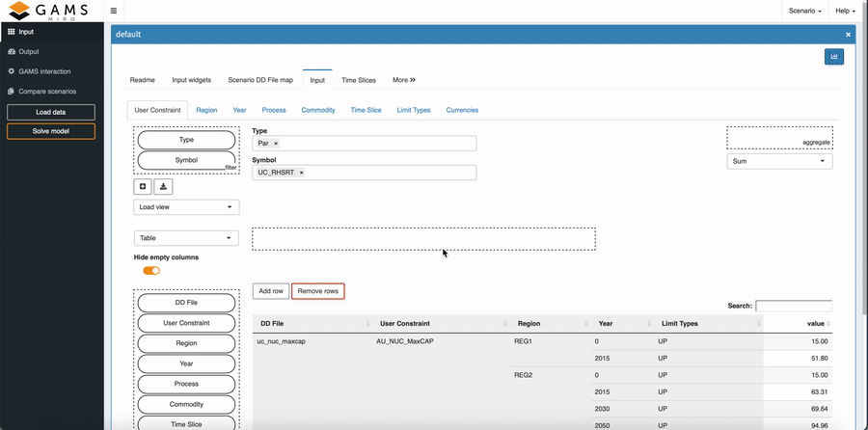This screenshot has width=868, height=430.
Task: Click in the table Search field
Action: pos(793,306)
